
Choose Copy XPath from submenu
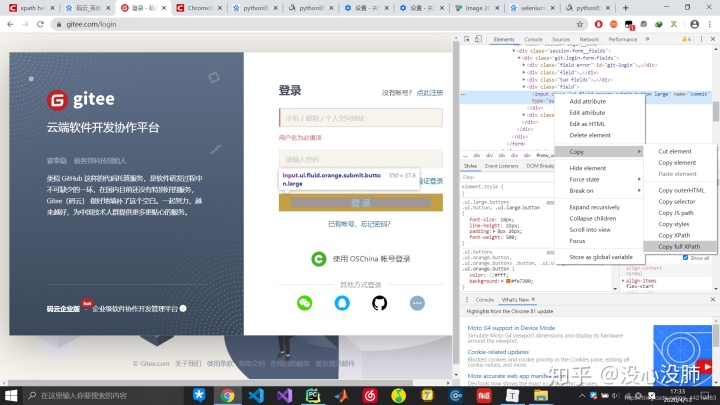pos(680,236)
